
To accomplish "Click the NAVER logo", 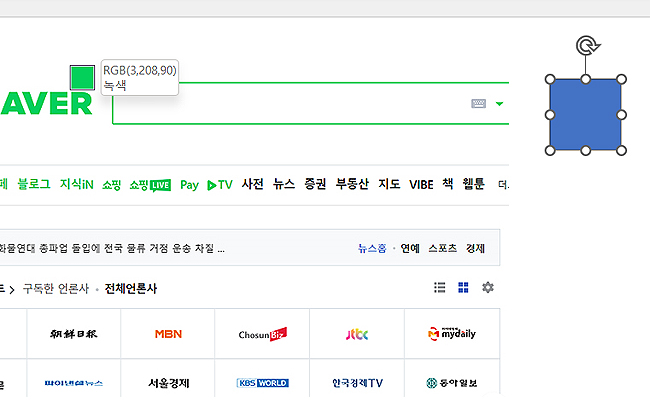I will (46, 104).
